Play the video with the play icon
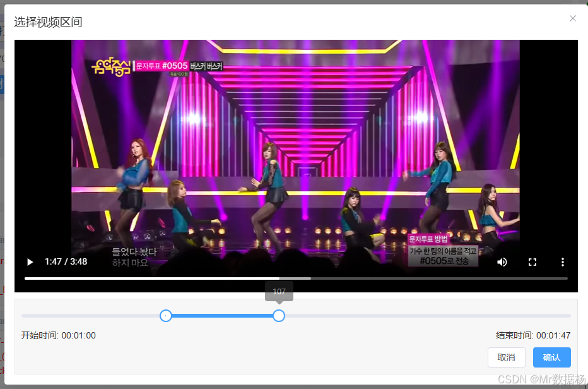Image resolution: width=588 pixels, height=389 pixels. 30,262
